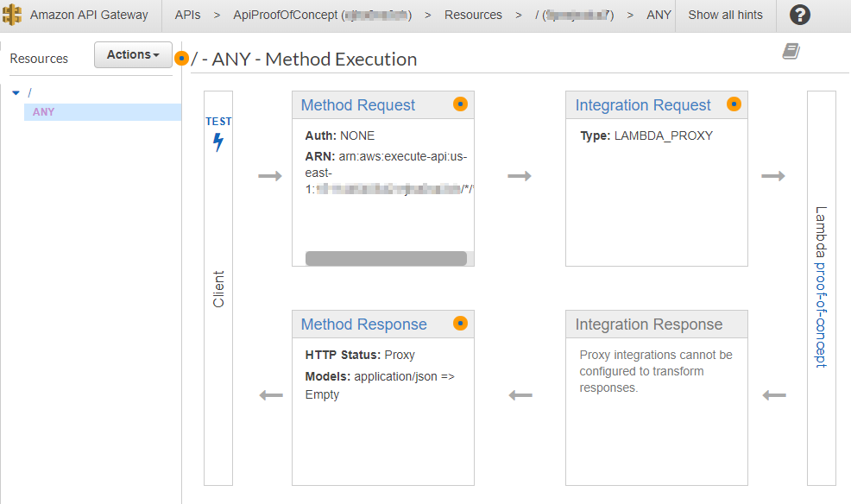
Task: Open Resources from the breadcrumb trail
Action: click(472, 15)
